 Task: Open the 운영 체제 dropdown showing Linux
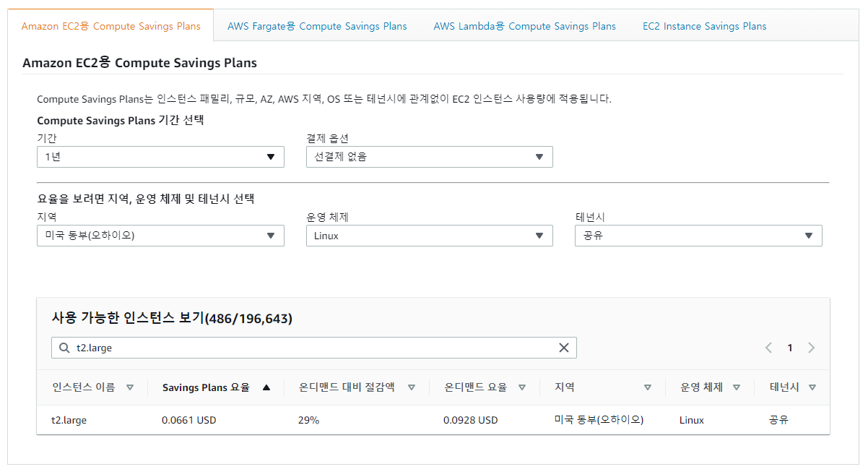(x=429, y=236)
